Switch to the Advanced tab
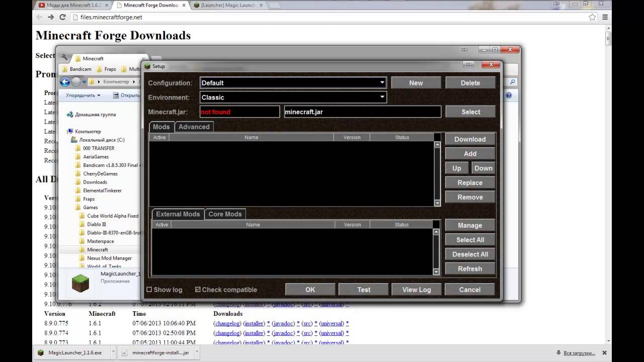 194,127
